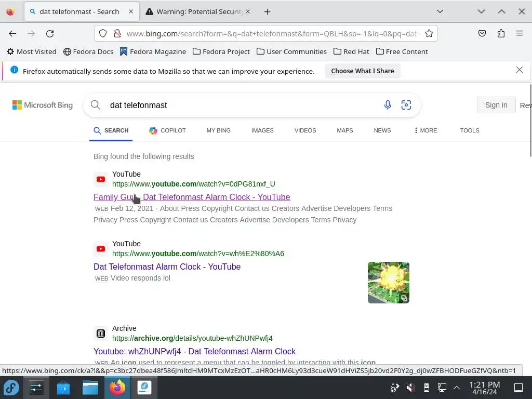Viewport: 532px width, 399px height.
Task: Click the Show Desktop button in taskbar
Action: tap(518, 388)
